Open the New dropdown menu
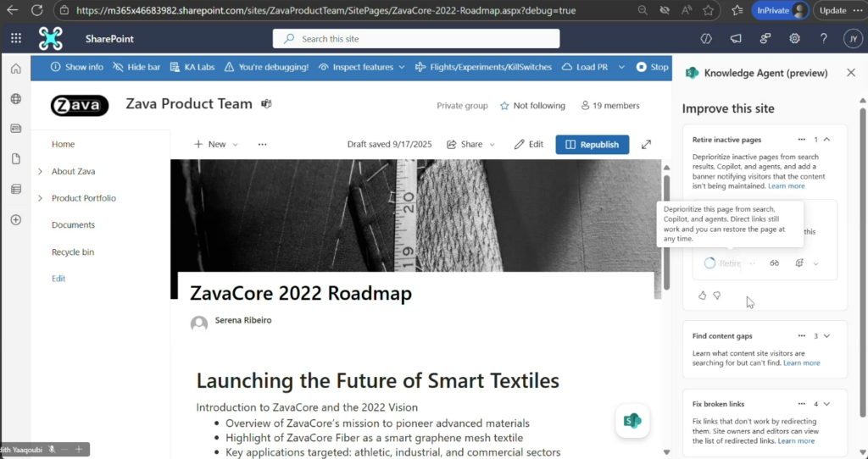The height and width of the screenshot is (459, 868). click(216, 144)
